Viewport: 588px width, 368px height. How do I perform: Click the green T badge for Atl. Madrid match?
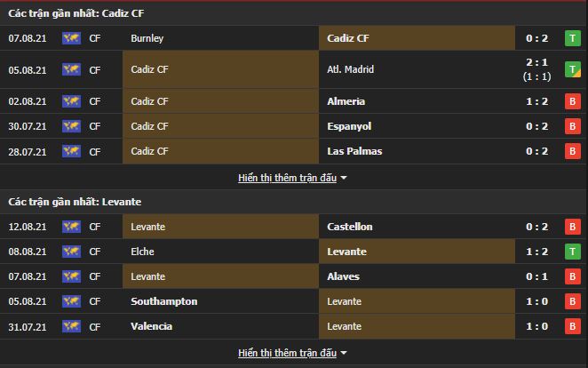[x=574, y=69]
